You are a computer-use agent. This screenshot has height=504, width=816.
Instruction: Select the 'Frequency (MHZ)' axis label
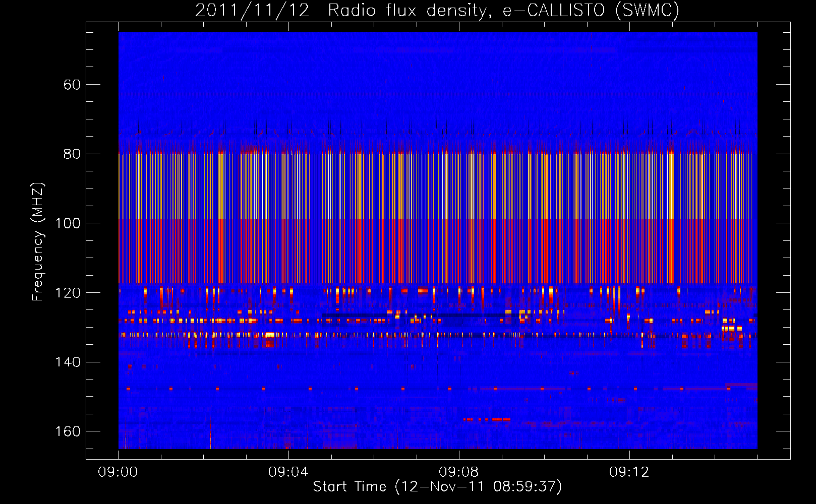pyautogui.click(x=38, y=242)
